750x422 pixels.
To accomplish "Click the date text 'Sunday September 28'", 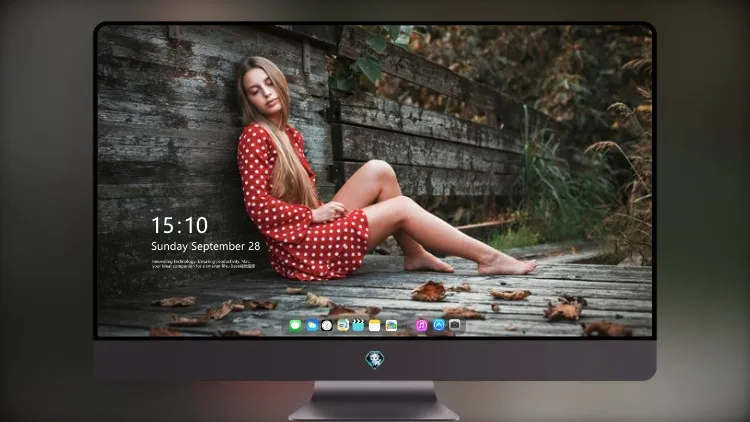I will coord(206,246).
